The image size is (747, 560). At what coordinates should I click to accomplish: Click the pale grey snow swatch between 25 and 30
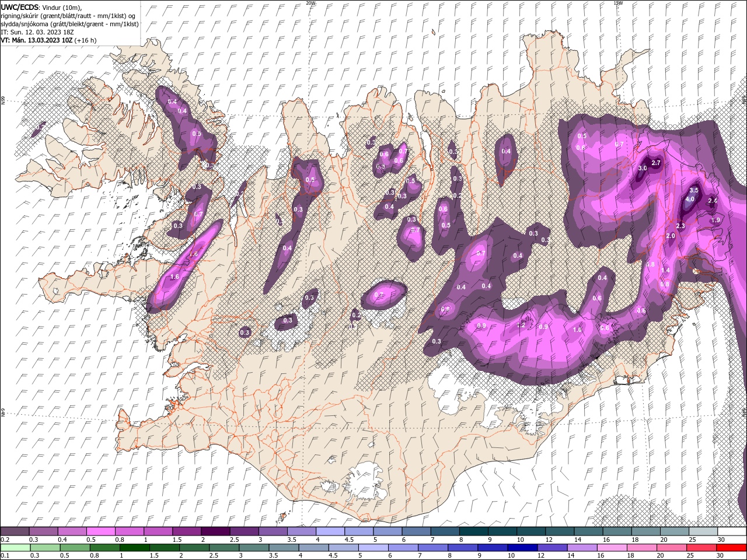(x=703, y=531)
